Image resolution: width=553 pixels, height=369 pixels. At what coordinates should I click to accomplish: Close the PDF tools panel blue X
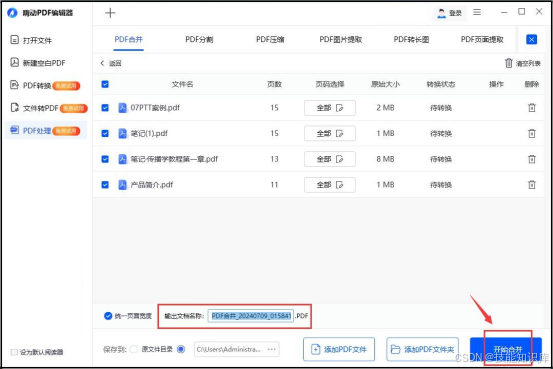(x=531, y=39)
